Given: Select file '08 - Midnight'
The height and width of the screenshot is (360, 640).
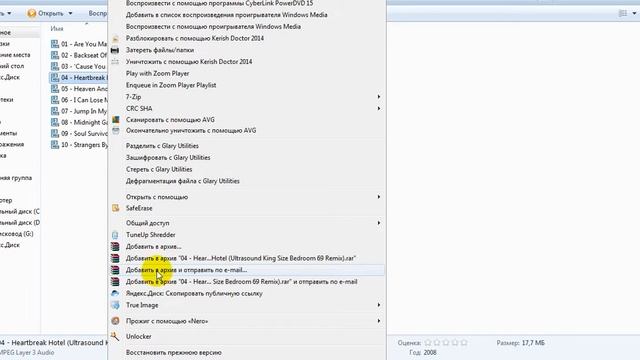Looking at the screenshot, I should click(x=79, y=122).
